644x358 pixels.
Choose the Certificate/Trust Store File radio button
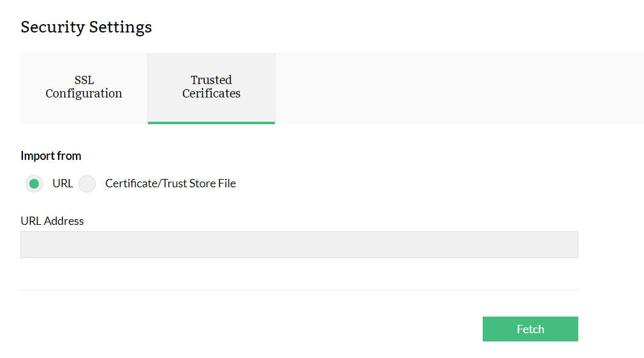pos(87,184)
